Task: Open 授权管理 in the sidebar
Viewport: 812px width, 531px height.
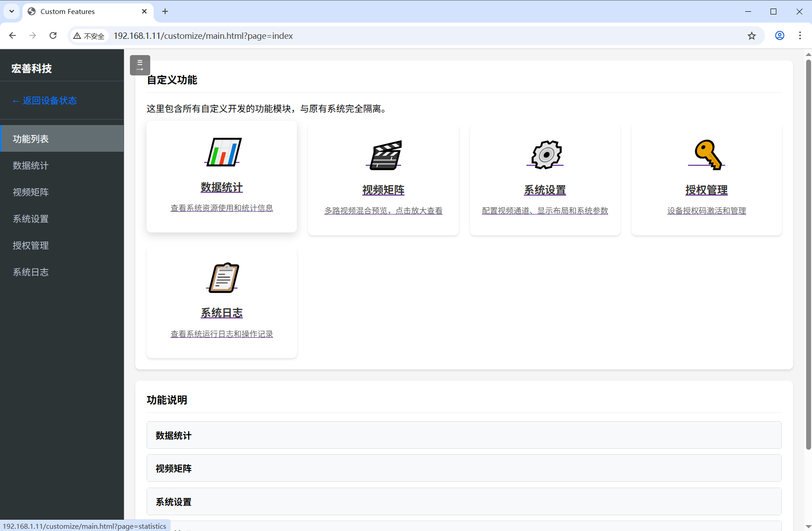Action: click(62, 245)
